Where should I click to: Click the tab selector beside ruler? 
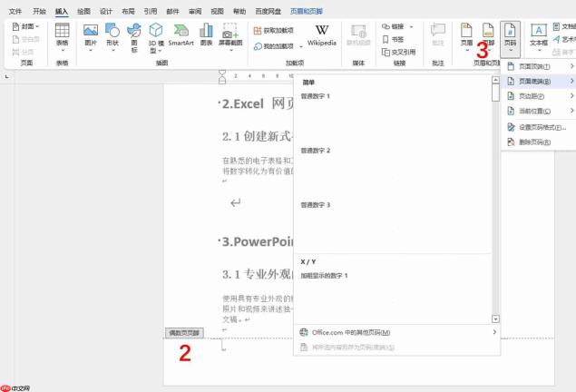(x=7, y=77)
